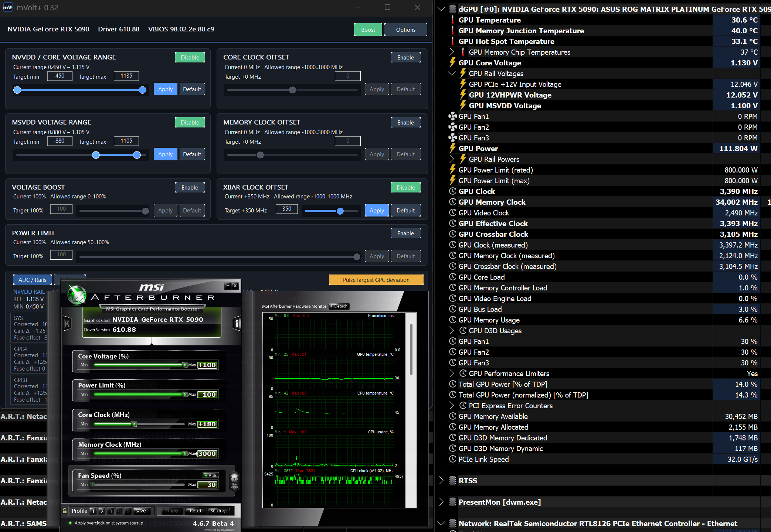Image resolution: width=771 pixels, height=532 pixels.
Task: Open Afterburner Kombustor with the K icon
Action: tap(67, 324)
